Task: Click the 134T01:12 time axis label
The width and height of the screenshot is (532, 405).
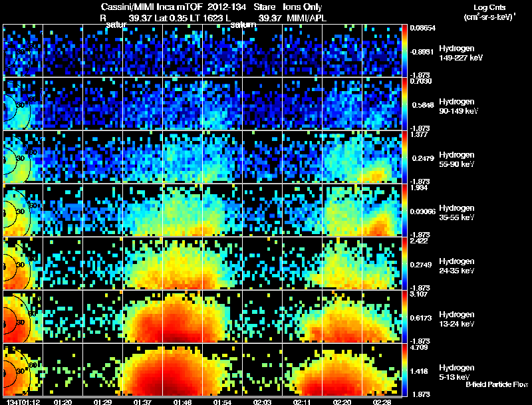Action: (x=23, y=402)
